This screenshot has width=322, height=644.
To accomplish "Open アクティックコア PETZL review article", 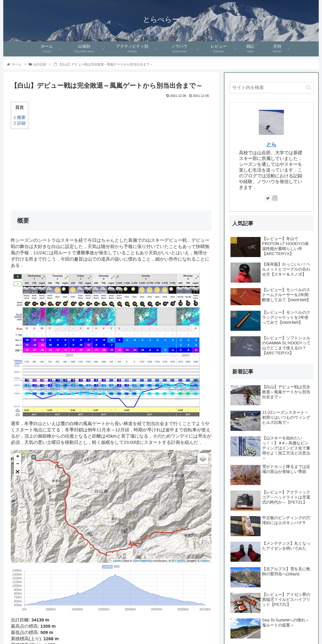I will click(x=271, y=500).
